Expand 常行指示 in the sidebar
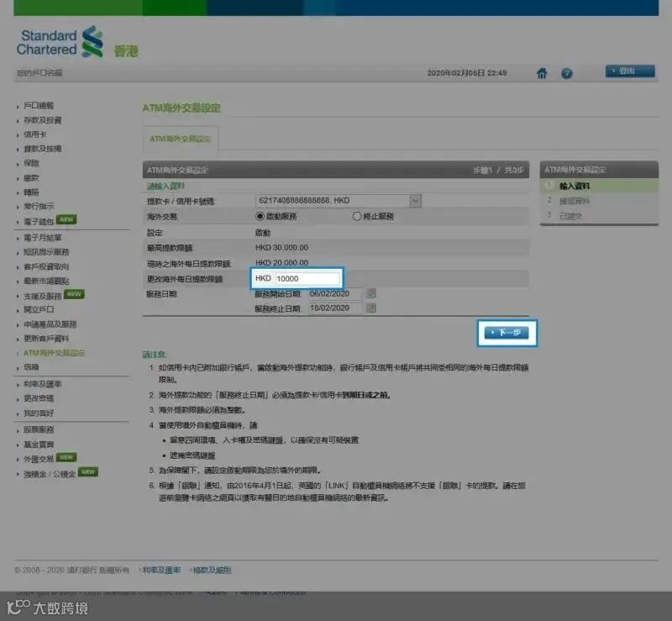The width and height of the screenshot is (672, 621). tap(39, 206)
